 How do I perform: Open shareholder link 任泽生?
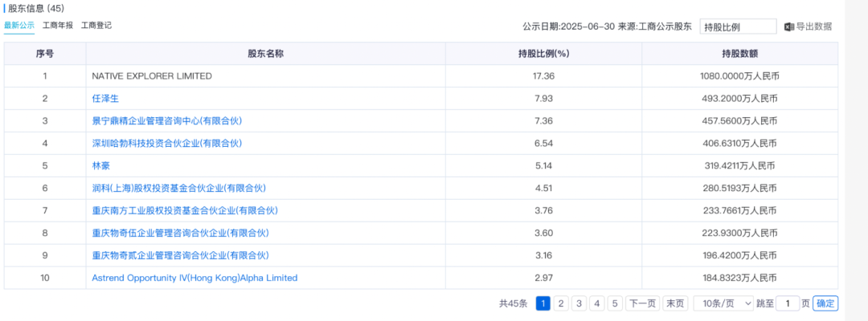click(x=105, y=99)
